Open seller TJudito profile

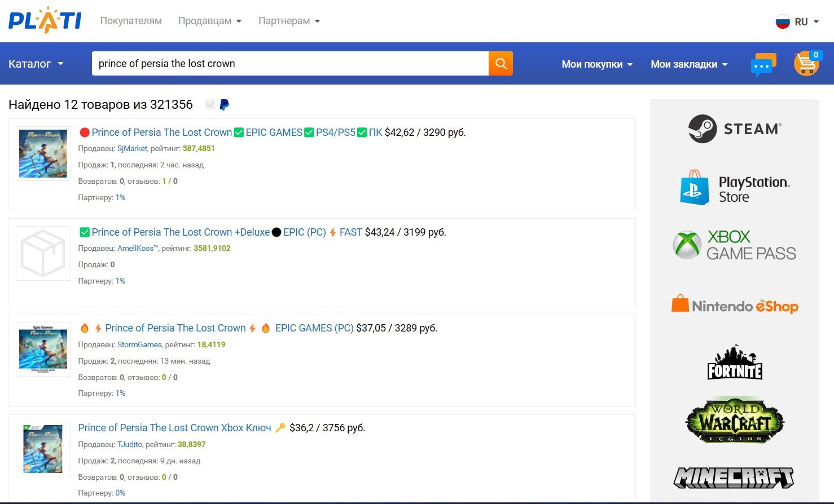point(130,445)
